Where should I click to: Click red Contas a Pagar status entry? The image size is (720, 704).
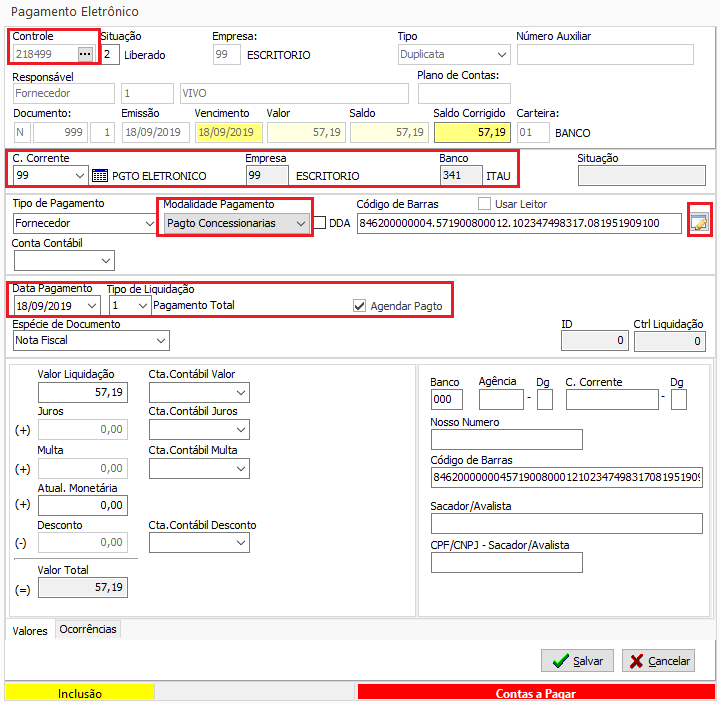[x=535, y=693]
